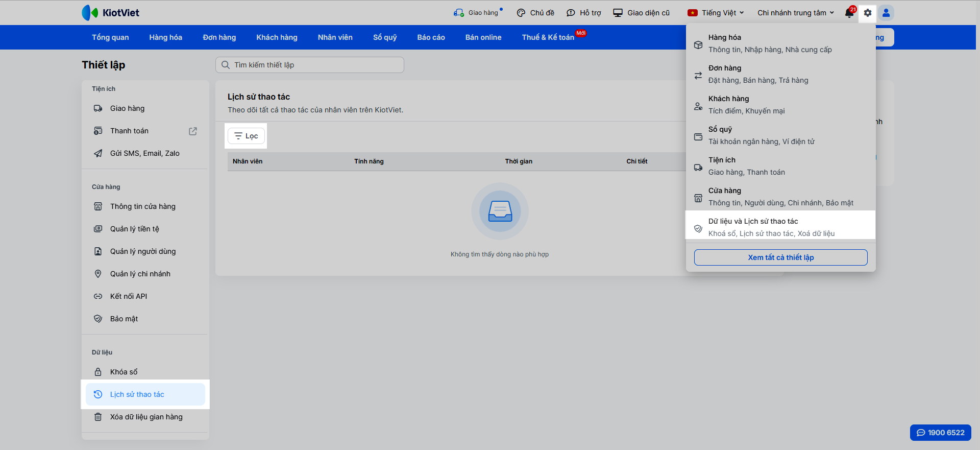The width and height of the screenshot is (980, 450).
Task: Open Kết nối API setting
Action: pos(145,296)
